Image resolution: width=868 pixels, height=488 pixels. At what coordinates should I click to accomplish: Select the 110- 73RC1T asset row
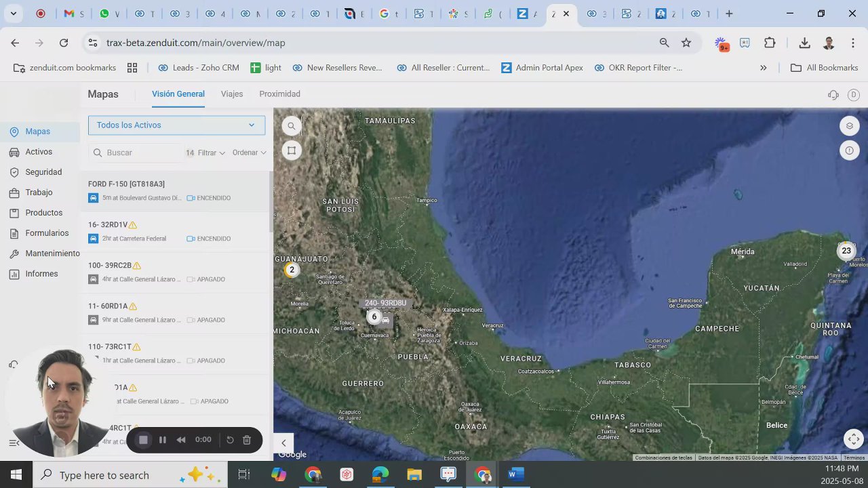pyautogui.click(x=176, y=354)
